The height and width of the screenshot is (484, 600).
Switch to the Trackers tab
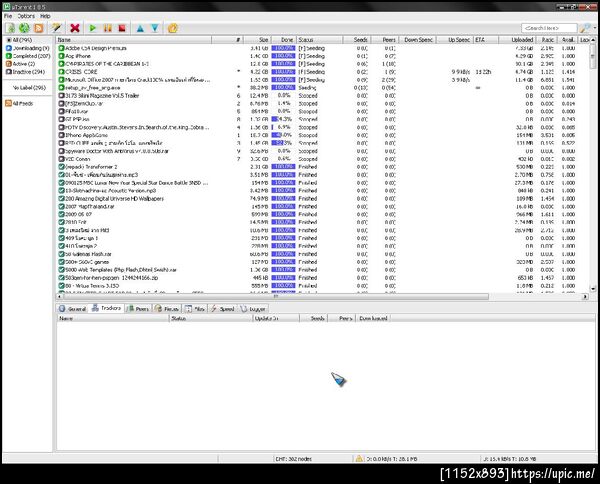[x=106, y=308]
